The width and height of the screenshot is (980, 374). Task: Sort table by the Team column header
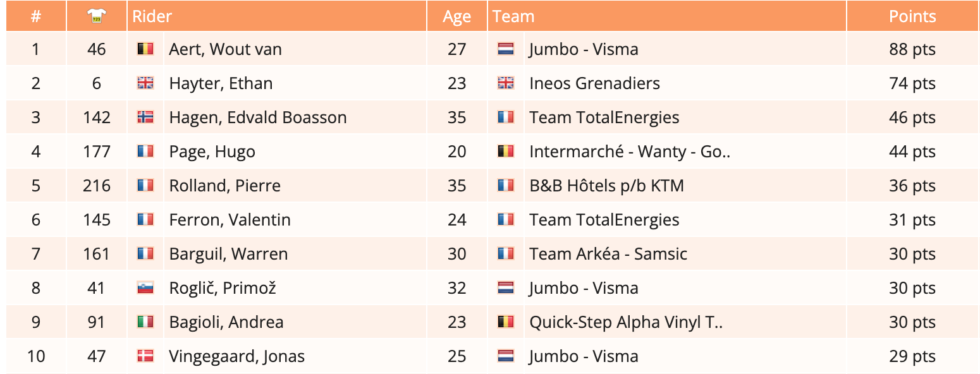coord(513,16)
